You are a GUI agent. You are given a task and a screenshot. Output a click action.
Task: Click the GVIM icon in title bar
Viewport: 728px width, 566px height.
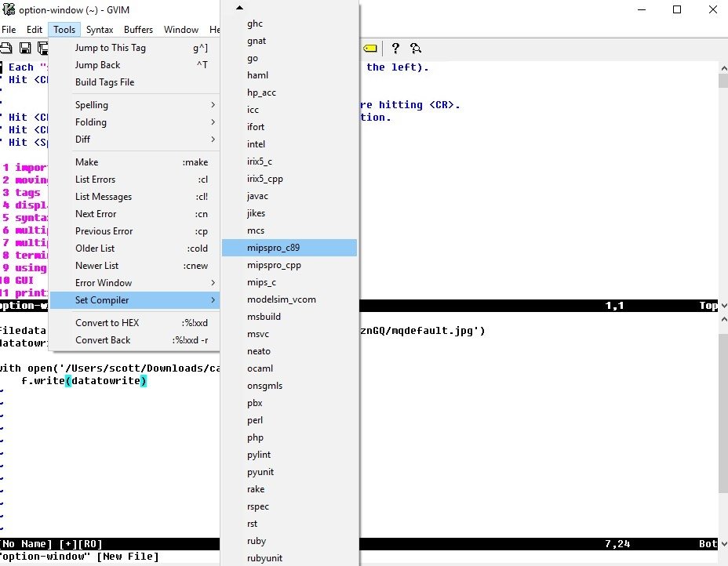point(9,9)
